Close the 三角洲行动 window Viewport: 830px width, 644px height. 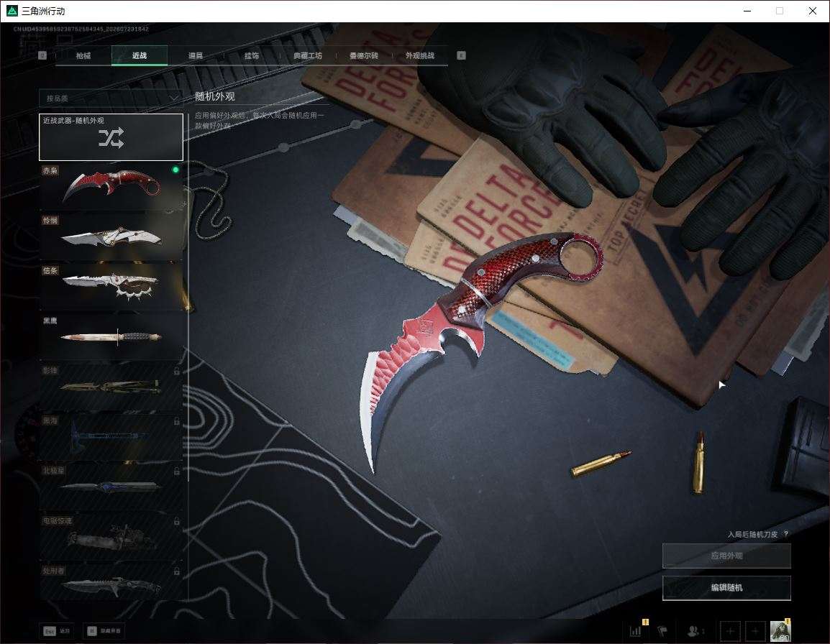813,11
